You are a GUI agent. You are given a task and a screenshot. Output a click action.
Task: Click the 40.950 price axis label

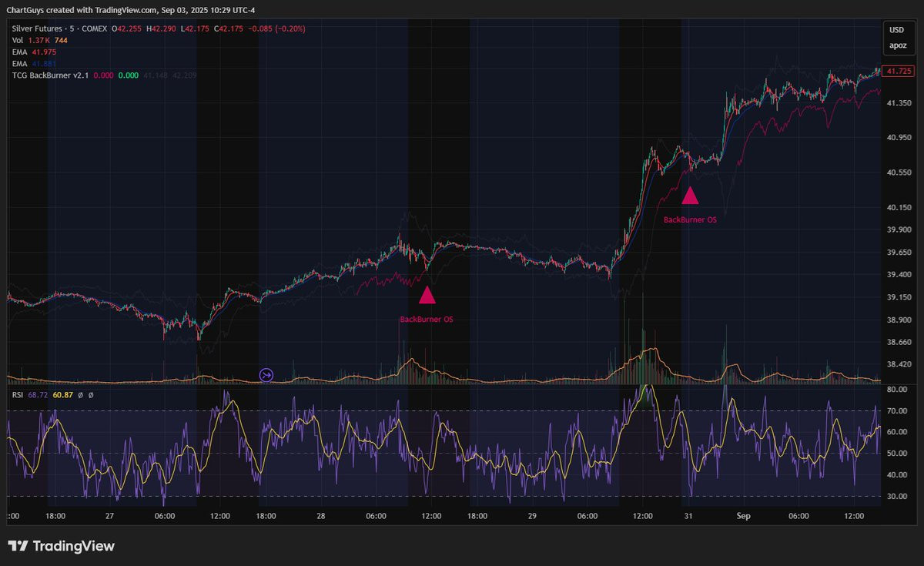point(898,138)
